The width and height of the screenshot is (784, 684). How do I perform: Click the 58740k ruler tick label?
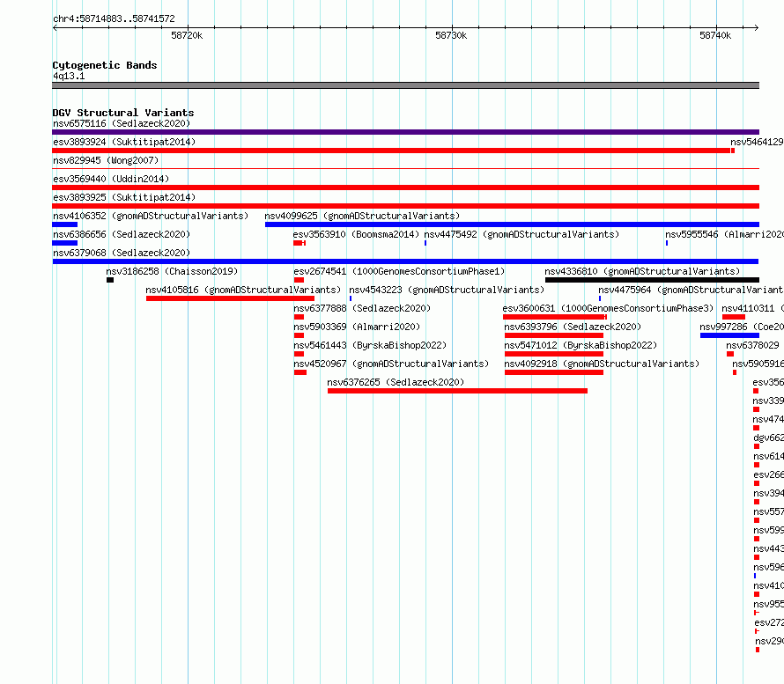click(715, 35)
